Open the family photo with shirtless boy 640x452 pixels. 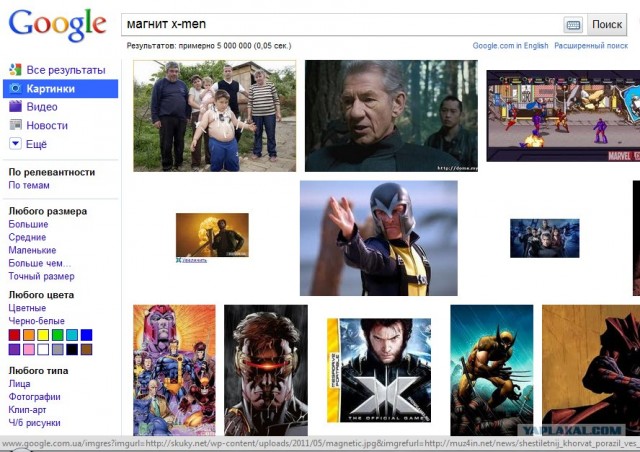pos(215,116)
